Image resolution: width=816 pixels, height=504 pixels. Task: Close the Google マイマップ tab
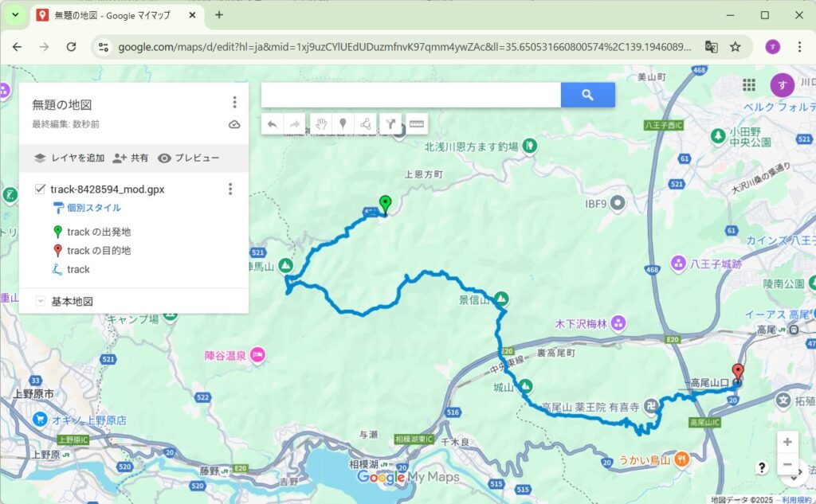pos(192,15)
